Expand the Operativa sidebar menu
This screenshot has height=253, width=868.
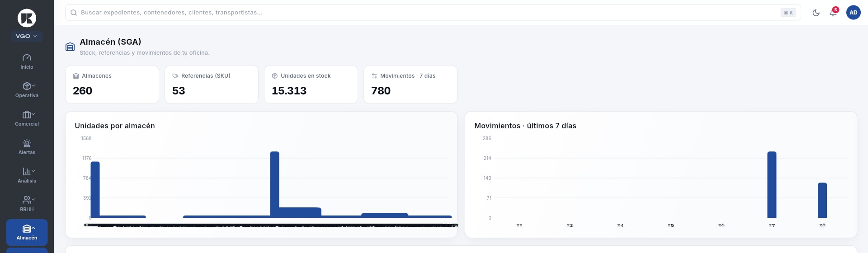[x=27, y=90]
